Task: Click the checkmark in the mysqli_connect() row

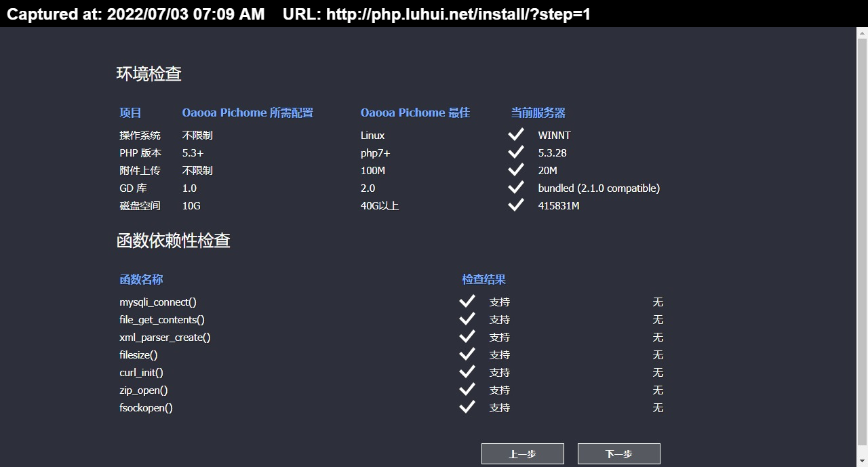Action: [x=467, y=300]
